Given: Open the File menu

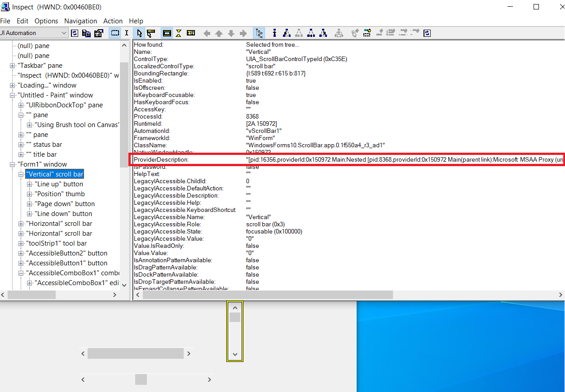Looking at the screenshot, I should (5, 21).
